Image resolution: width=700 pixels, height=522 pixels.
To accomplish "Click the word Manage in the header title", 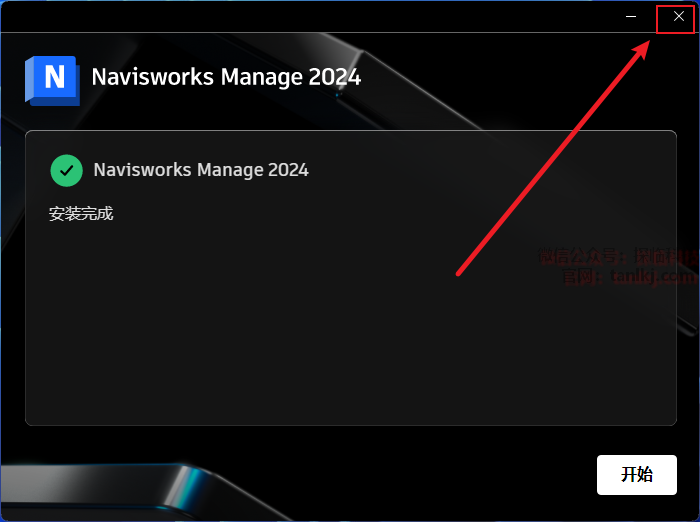I will [x=262, y=78].
